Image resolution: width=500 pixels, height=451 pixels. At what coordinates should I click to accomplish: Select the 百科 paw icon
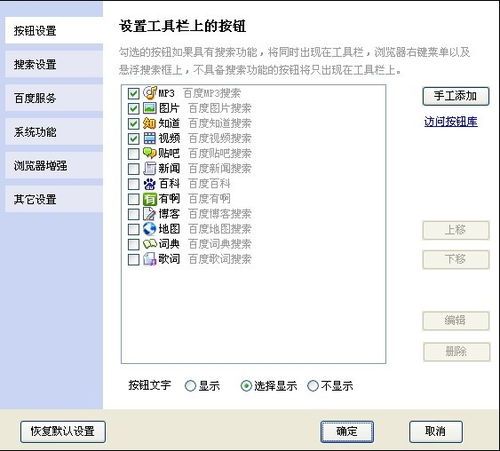tap(150, 183)
